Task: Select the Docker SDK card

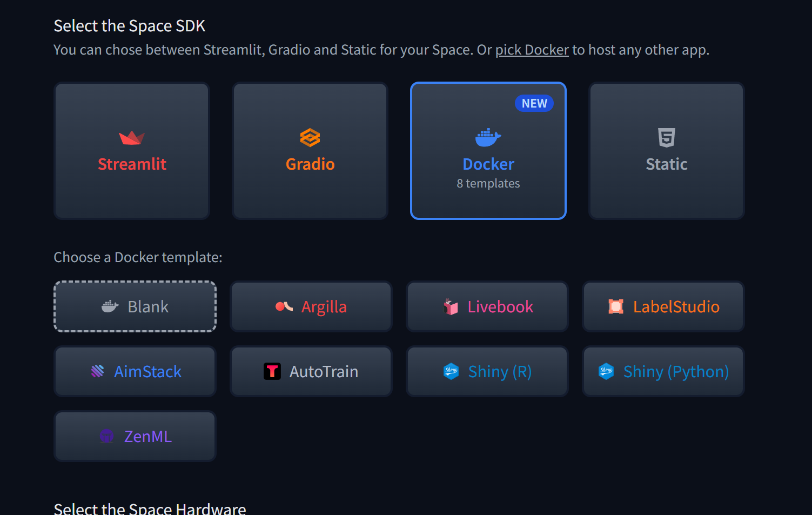Action: pyautogui.click(x=488, y=151)
